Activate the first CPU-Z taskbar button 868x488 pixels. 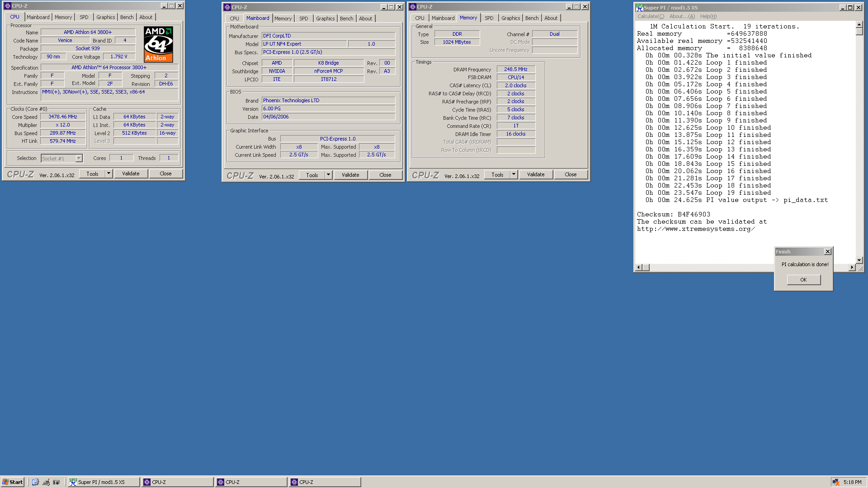[177, 482]
